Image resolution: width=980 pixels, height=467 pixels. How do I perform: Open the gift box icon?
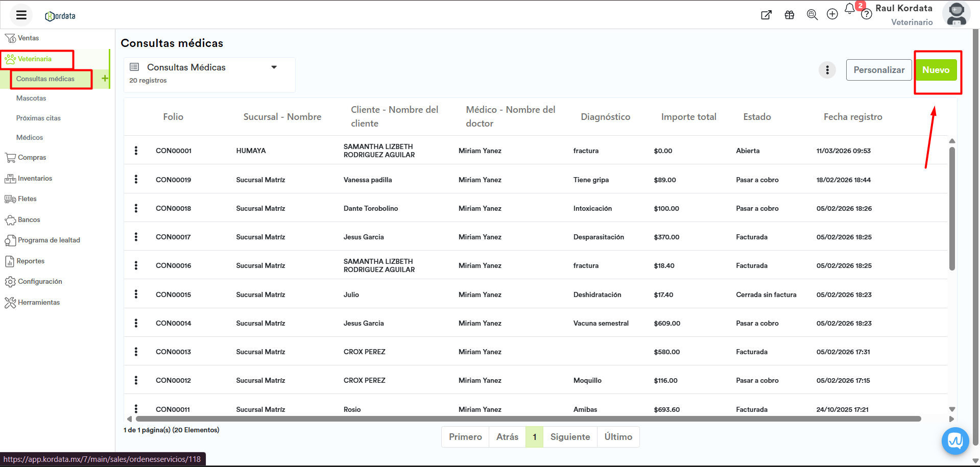[790, 15]
